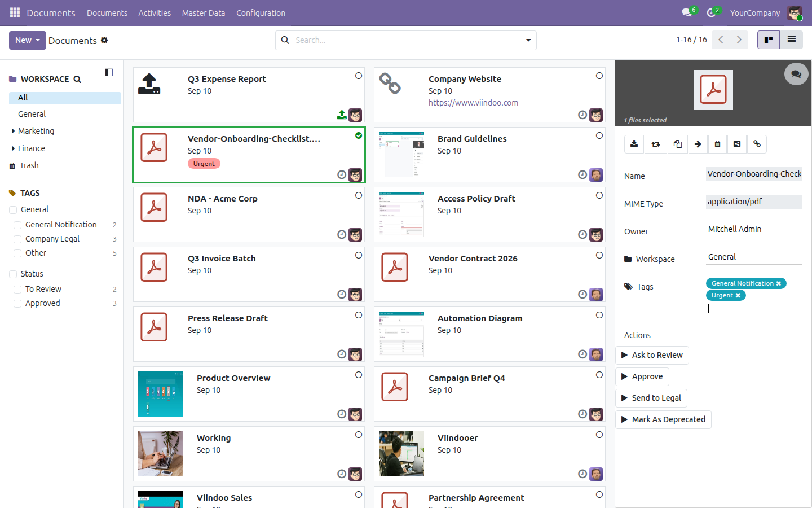Check the General Notification tag filter
The image size is (812, 508).
click(x=17, y=225)
